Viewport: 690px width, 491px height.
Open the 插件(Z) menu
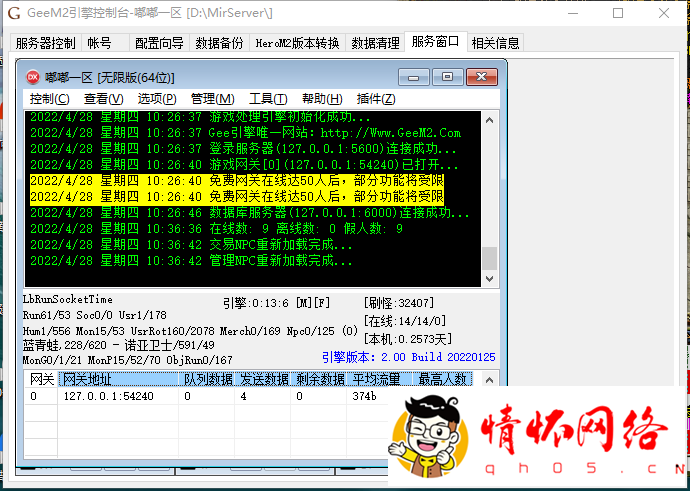coord(376,99)
